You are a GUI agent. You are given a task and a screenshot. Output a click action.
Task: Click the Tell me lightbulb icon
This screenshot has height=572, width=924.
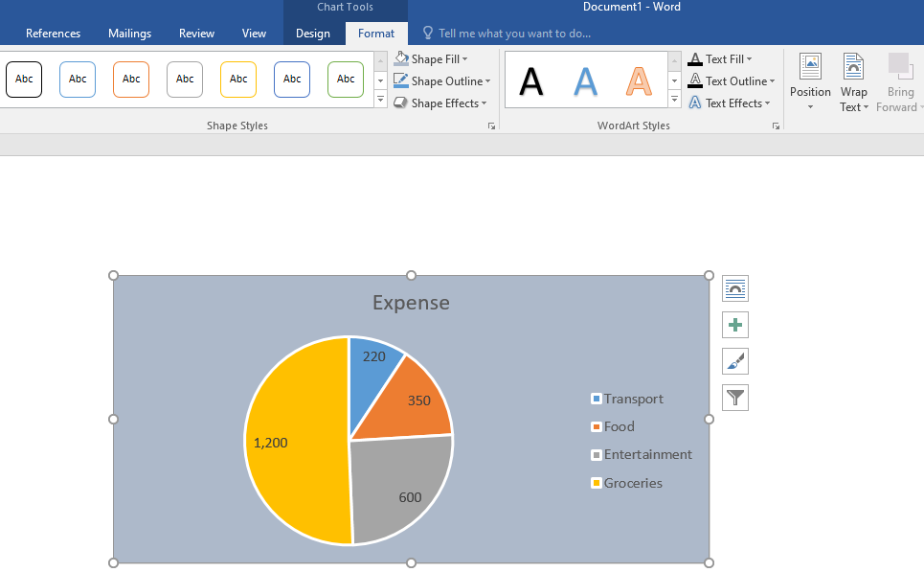[428, 33]
